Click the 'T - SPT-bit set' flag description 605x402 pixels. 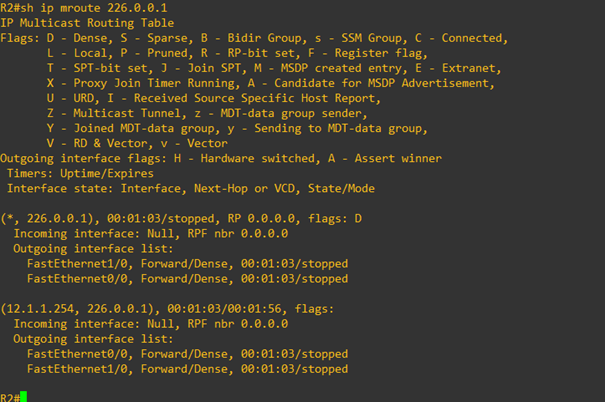(x=97, y=68)
